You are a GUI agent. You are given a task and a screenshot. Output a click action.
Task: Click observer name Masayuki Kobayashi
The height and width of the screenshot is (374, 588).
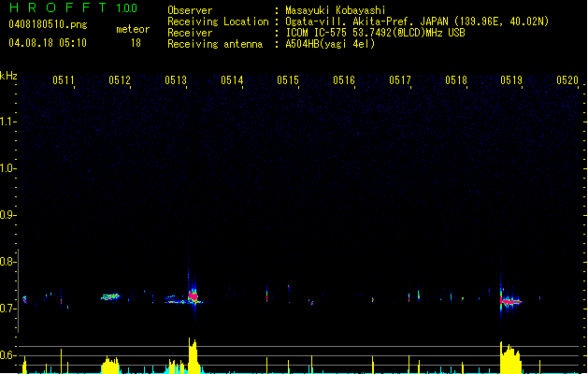[x=336, y=10]
